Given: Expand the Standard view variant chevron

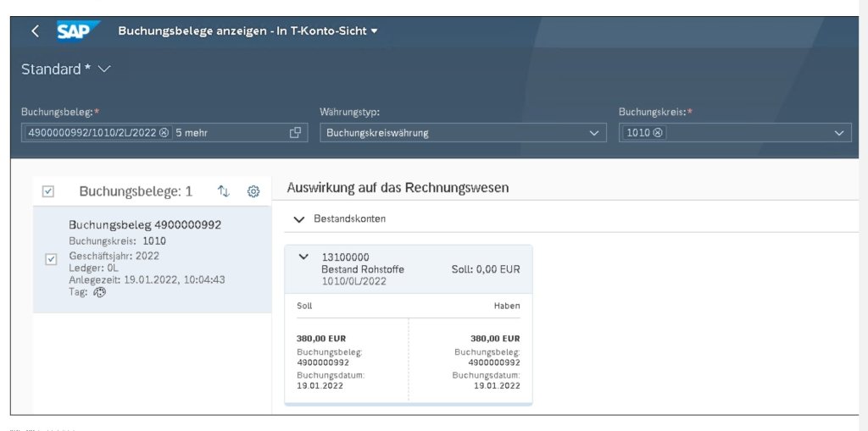Looking at the screenshot, I should click(x=104, y=69).
